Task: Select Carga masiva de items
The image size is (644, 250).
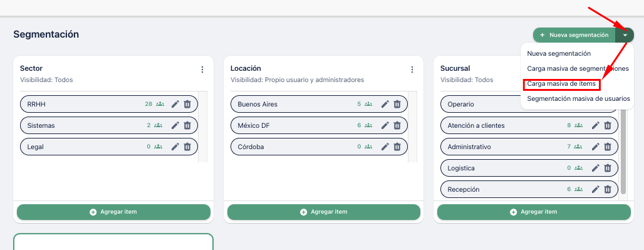Action: [x=561, y=84]
